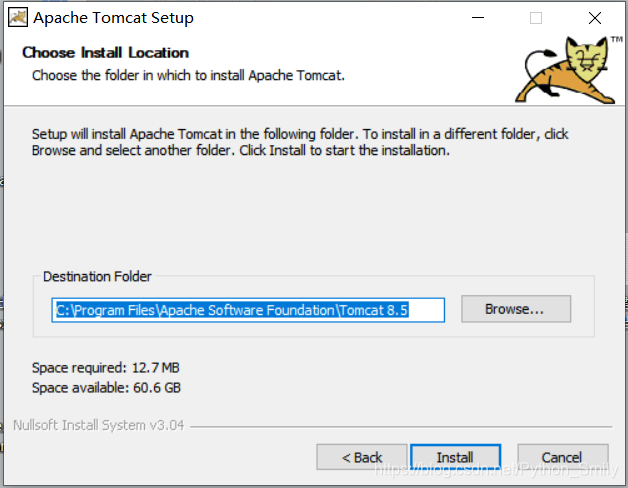The width and height of the screenshot is (628, 488).
Task: Click the Tomcat icon in the title bar
Action: point(18,18)
